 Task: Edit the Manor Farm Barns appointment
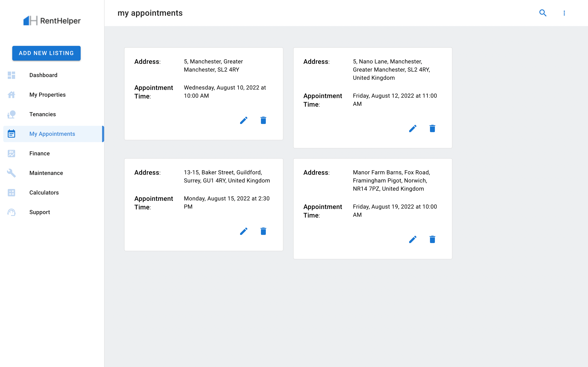point(413,240)
